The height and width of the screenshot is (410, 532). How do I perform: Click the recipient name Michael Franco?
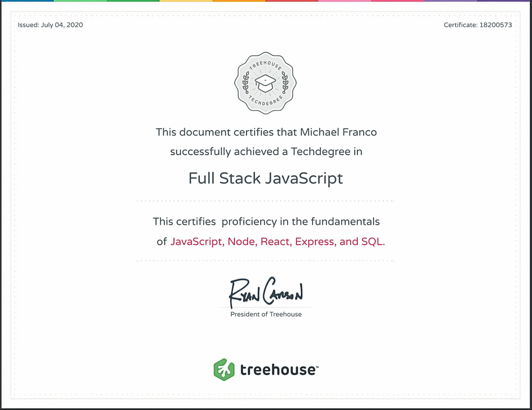(x=338, y=132)
